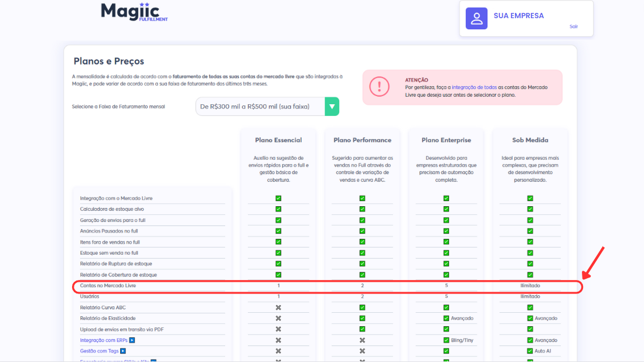Screen dimensions: 644x362
Task: Click the Magiic Fulfillment logo
Action: 134,12
